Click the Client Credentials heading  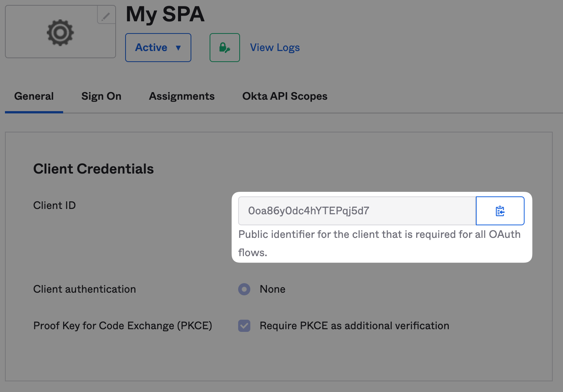tap(94, 169)
